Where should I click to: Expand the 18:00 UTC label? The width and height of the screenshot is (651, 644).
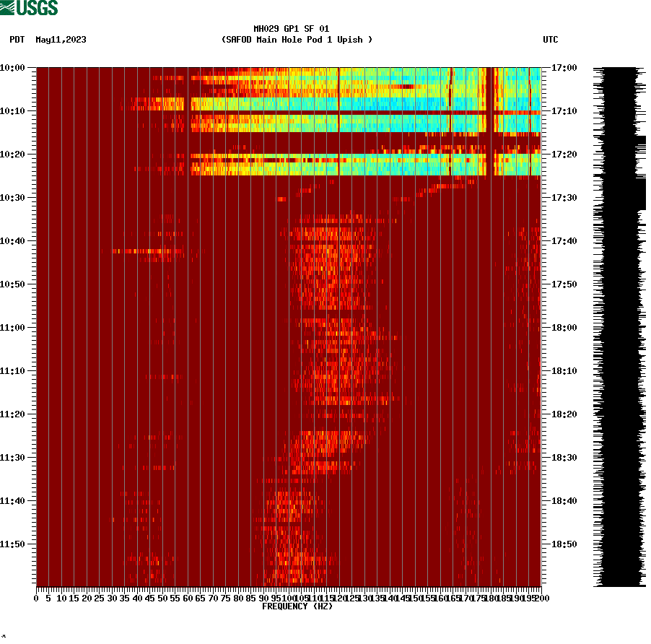[564, 326]
